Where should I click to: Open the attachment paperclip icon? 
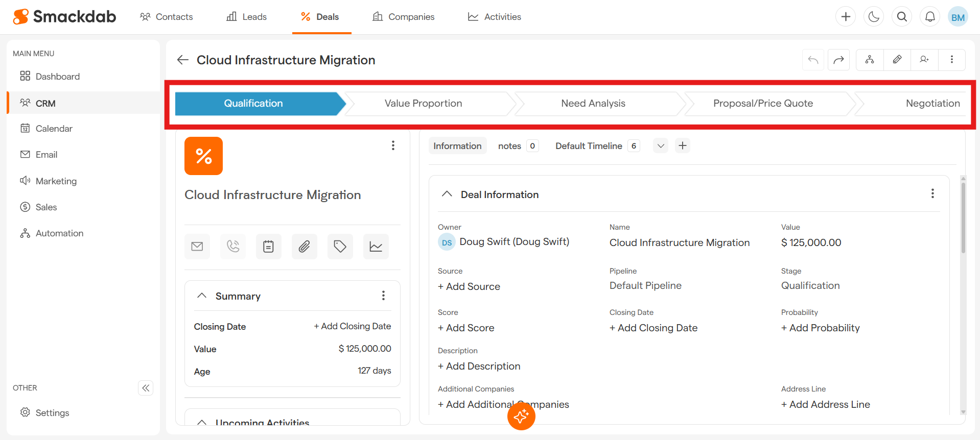(x=304, y=247)
